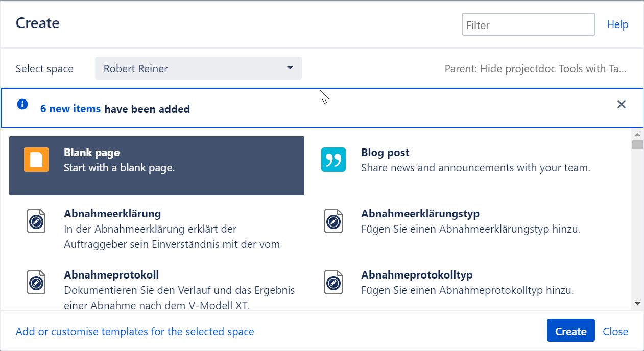Click the Close link
Viewport: 644px width, 351px height.
click(x=615, y=331)
